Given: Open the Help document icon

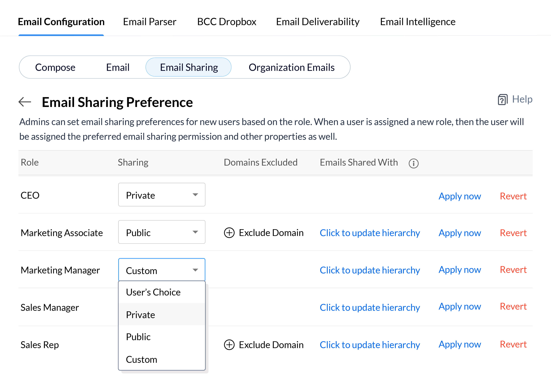Looking at the screenshot, I should 503,99.
